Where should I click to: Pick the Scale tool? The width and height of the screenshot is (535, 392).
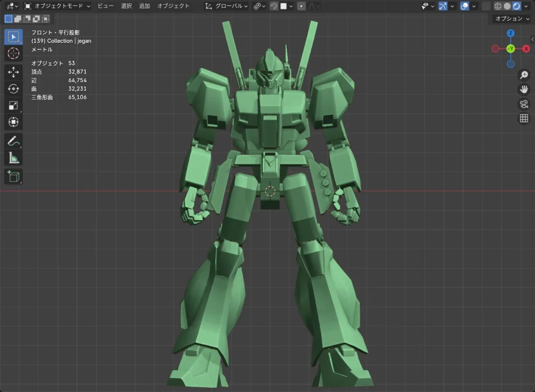[14, 106]
